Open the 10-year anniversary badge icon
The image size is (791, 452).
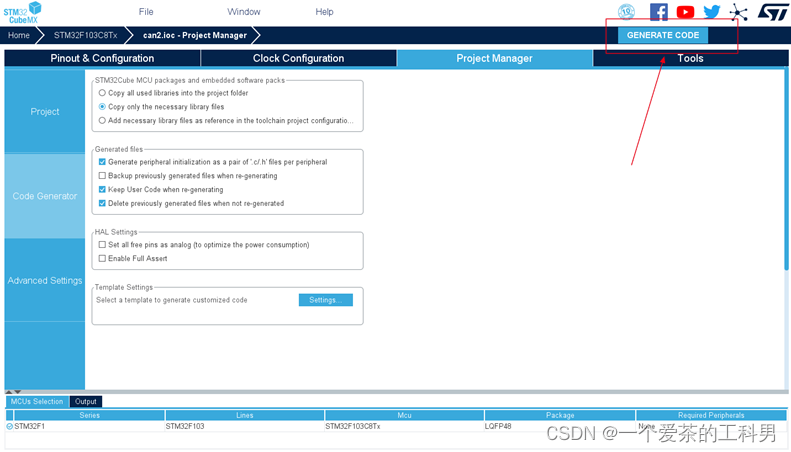click(x=626, y=12)
